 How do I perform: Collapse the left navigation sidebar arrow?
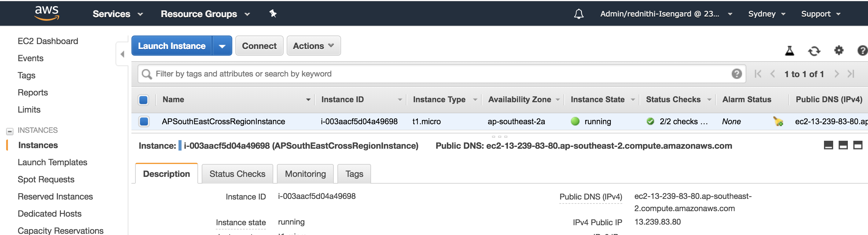tap(122, 54)
